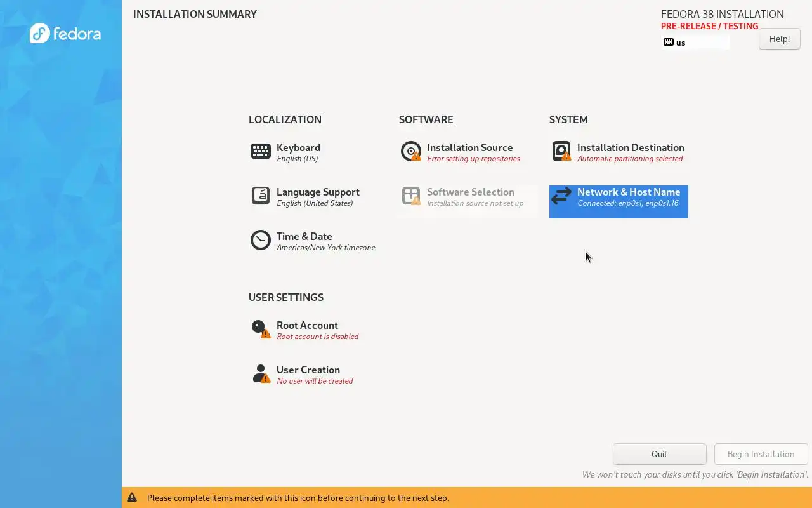
Task: Click the Fedora logo in the sidebar
Action: [65, 33]
